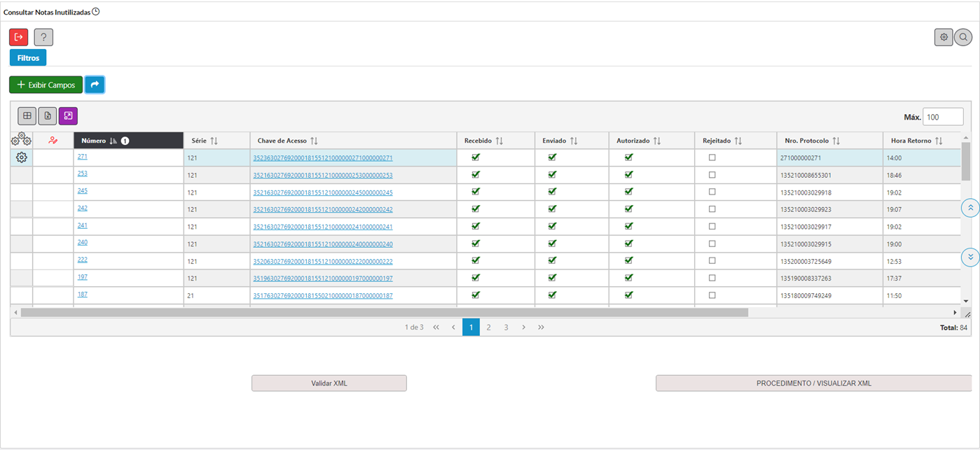Sort by Nro. Protocolo sort icon

pyautogui.click(x=836, y=141)
